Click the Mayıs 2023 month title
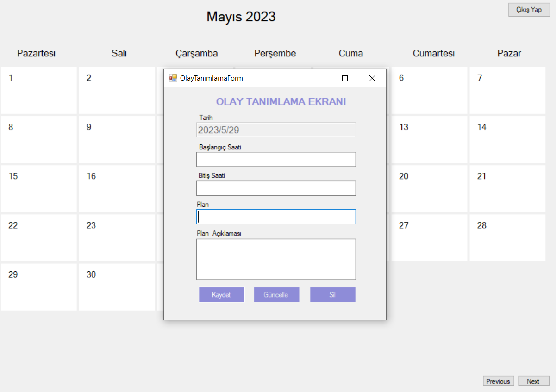Image resolution: width=556 pixels, height=392 pixels. (241, 17)
